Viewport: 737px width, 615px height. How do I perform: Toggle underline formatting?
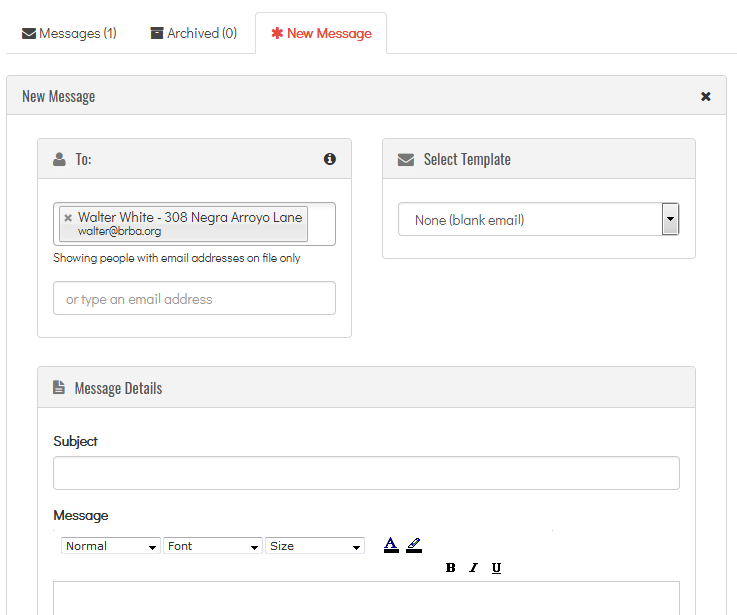496,568
